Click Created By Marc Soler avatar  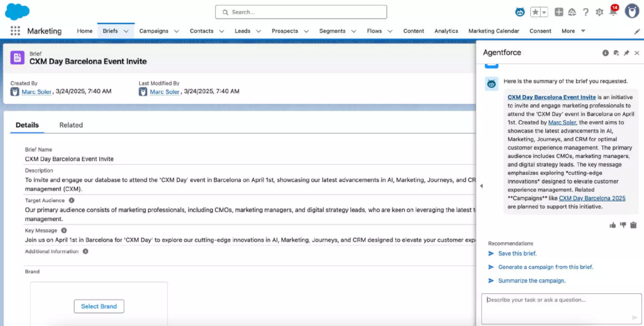(x=15, y=92)
